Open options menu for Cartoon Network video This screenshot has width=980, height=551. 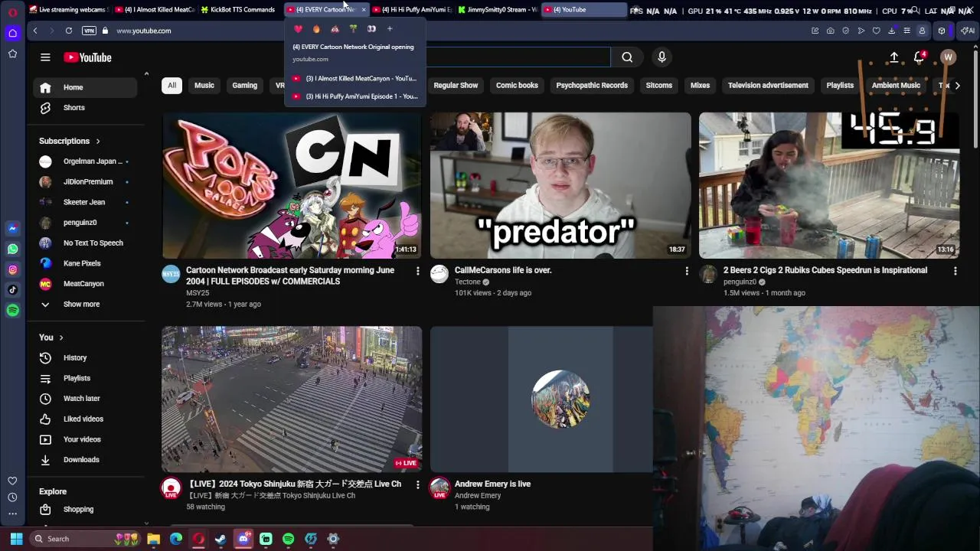pyautogui.click(x=417, y=271)
